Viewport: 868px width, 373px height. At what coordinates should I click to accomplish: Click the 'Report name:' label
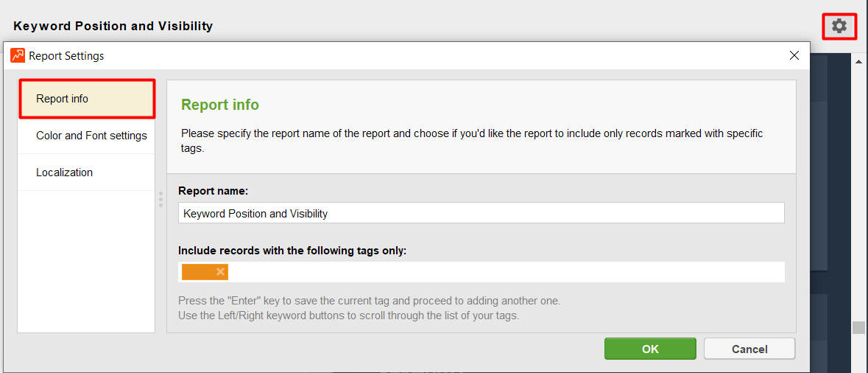(213, 191)
